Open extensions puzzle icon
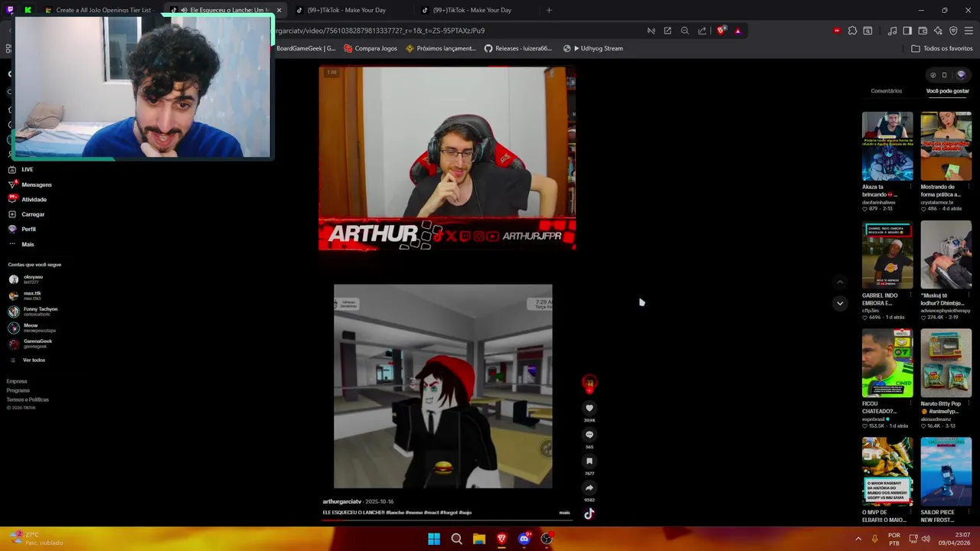Screen dimensions: 980x551 [852, 31]
